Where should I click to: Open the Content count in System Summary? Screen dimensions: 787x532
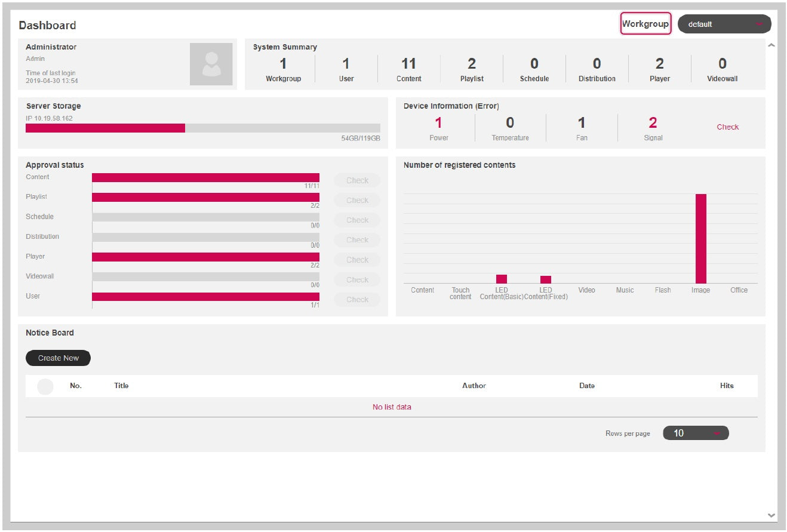[x=408, y=64]
